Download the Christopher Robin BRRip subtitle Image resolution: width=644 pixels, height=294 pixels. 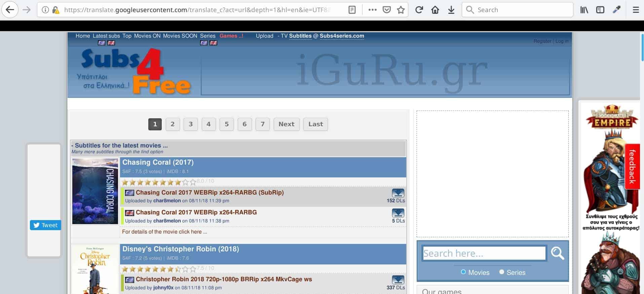(398, 280)
